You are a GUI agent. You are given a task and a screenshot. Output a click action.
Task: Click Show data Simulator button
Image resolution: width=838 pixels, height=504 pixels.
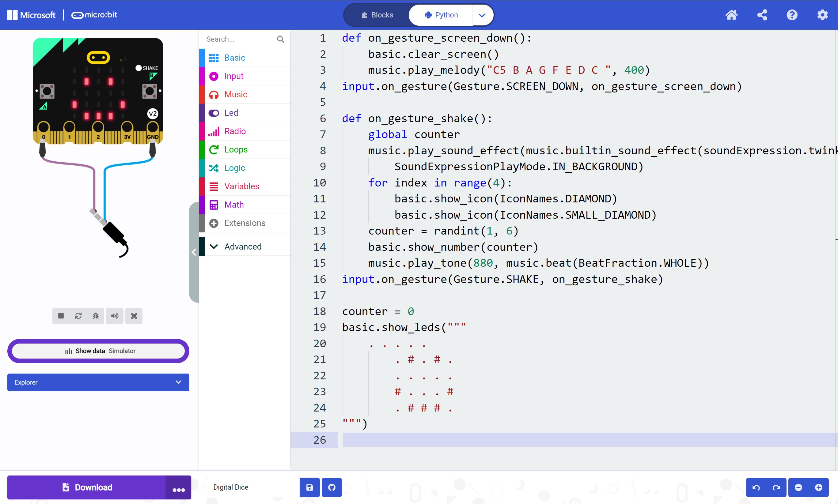point(98,351)
